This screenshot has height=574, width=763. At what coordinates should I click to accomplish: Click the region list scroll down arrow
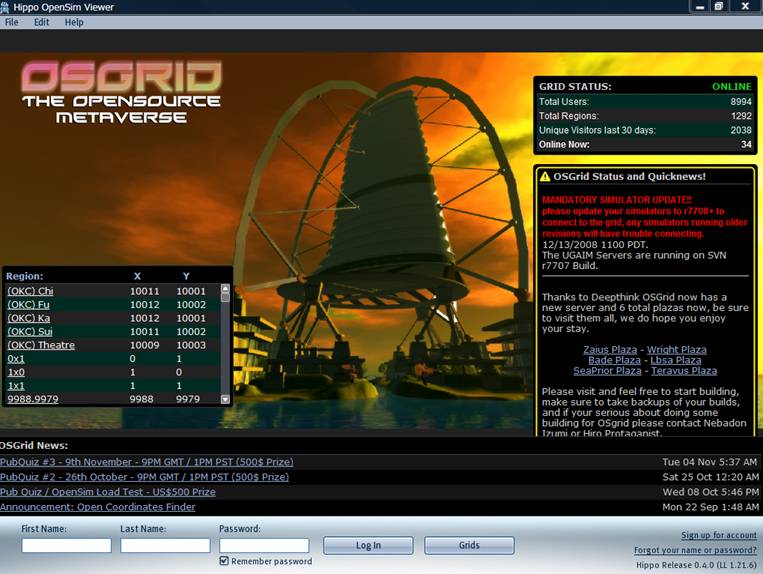pos(225,399)
